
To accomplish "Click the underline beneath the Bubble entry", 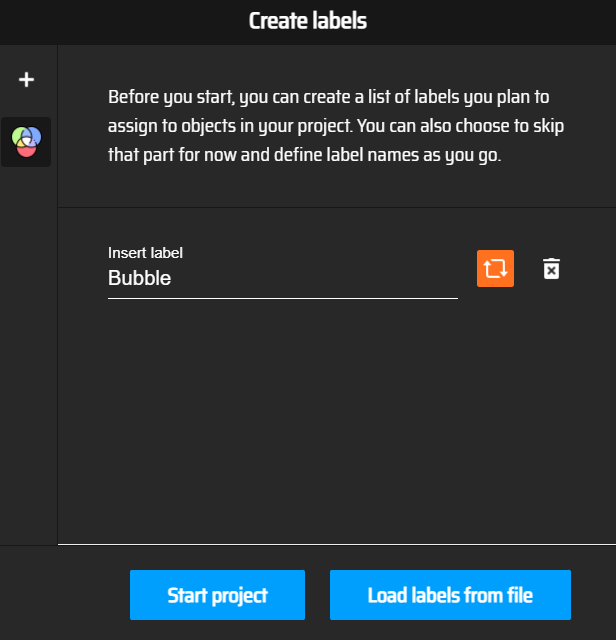I will coord(282,298).
